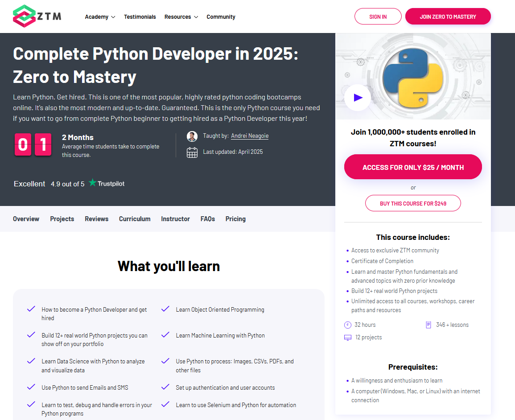This screenshot has width=515, height=420.
Task: Click checkmark beside Learn Machine Learning with Python
Action: pyautogui.click(x=165, y=335)
